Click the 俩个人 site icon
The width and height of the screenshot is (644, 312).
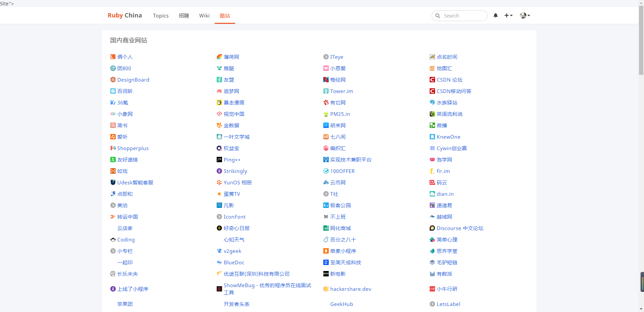113,57
